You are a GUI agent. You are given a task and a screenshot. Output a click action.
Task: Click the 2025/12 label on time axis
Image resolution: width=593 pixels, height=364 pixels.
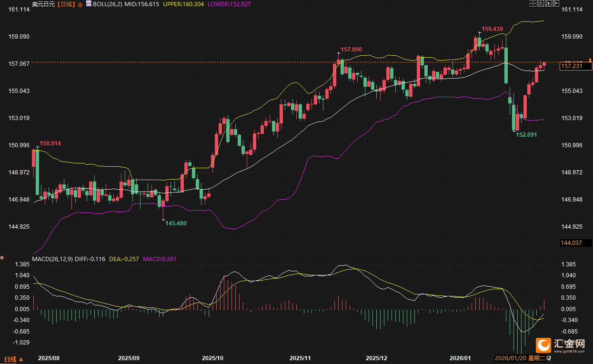(x=377, y=358)
